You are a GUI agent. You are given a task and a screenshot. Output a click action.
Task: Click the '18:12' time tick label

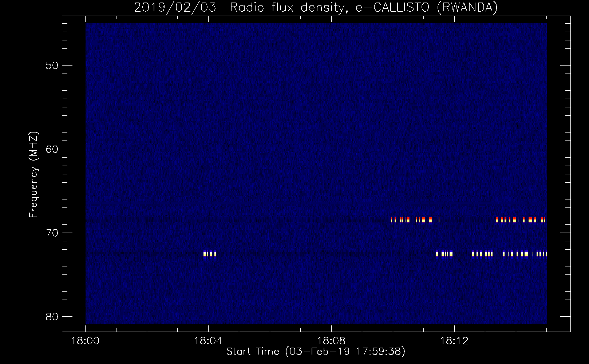tap(454, 341)
